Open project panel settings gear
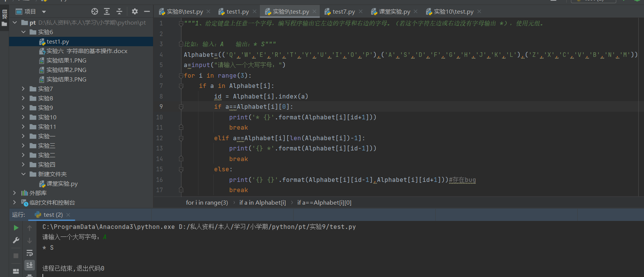This screenshot has width=644, height=277. [x=135, y=11]
